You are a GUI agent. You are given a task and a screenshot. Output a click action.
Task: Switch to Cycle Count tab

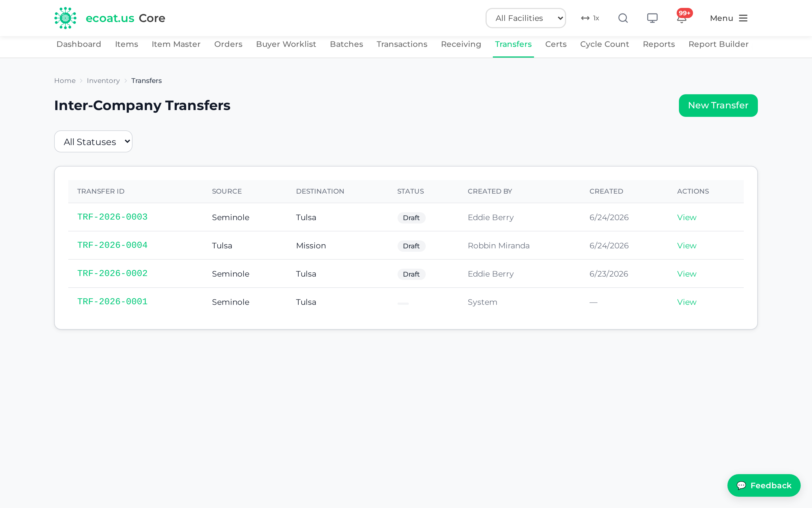pos(605,44)
